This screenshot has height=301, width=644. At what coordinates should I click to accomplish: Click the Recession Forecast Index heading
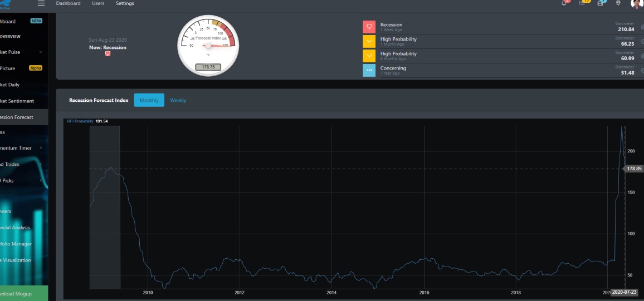[x=99, y=101]
